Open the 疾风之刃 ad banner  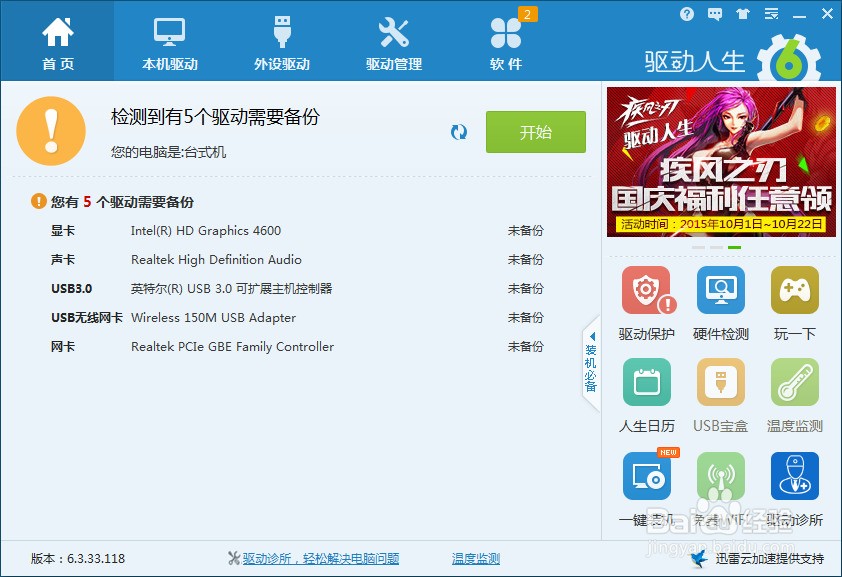[x=721, y=162]
